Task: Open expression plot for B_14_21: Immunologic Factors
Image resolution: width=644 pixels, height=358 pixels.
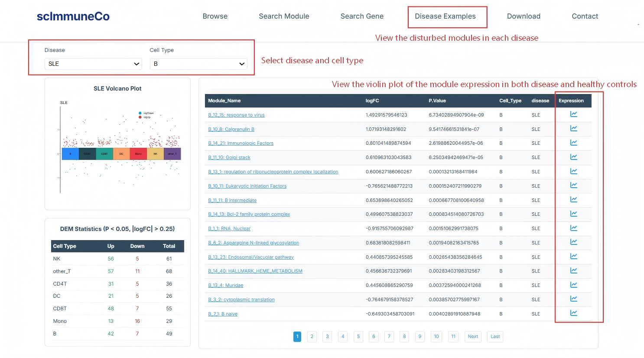Action: 573,143
